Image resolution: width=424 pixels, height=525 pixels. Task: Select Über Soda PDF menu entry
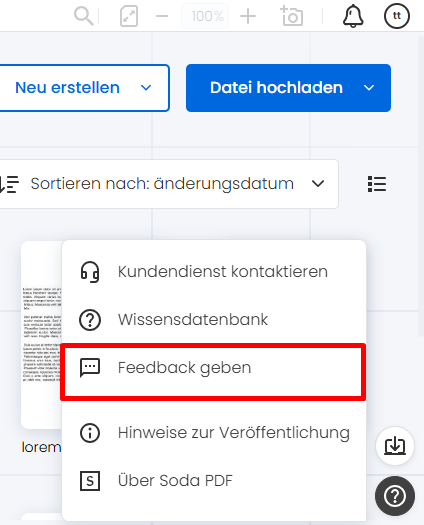pyautogui.click(x=214, y=481)
